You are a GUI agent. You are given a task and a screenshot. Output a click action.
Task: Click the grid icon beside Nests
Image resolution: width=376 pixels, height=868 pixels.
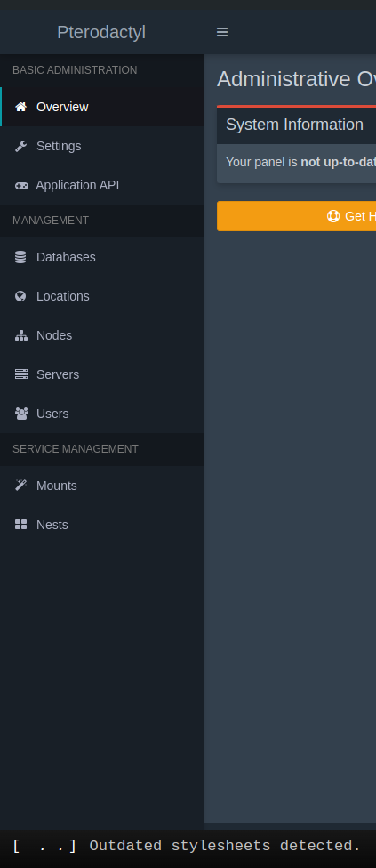(21, 525)
